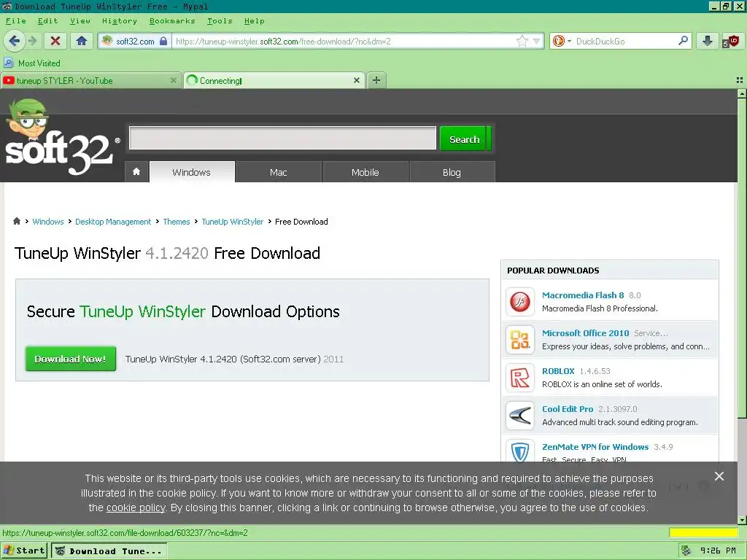Image resolution: width=747 pixels, height=560 pixels.
Task: Bookmark this page with the star icon
Action: pos(522,41)
